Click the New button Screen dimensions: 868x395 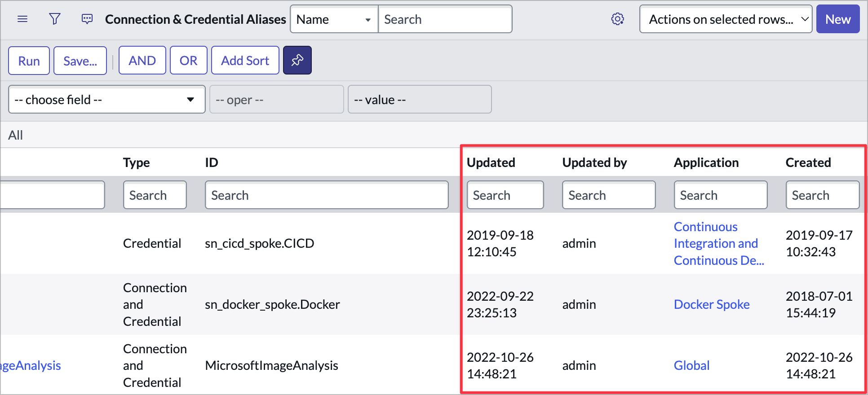[x=837, y=19]
